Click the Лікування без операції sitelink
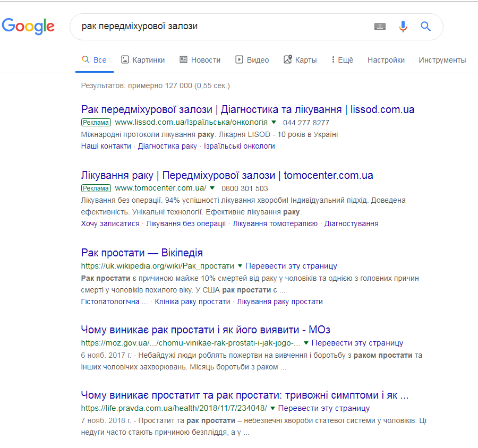 [x=186, y=223]
